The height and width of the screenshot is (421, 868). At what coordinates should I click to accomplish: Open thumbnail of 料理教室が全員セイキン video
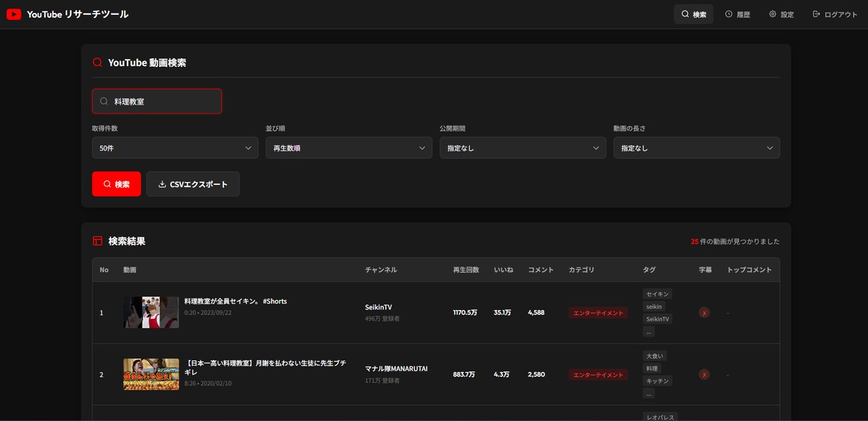[x=151, y=312]
